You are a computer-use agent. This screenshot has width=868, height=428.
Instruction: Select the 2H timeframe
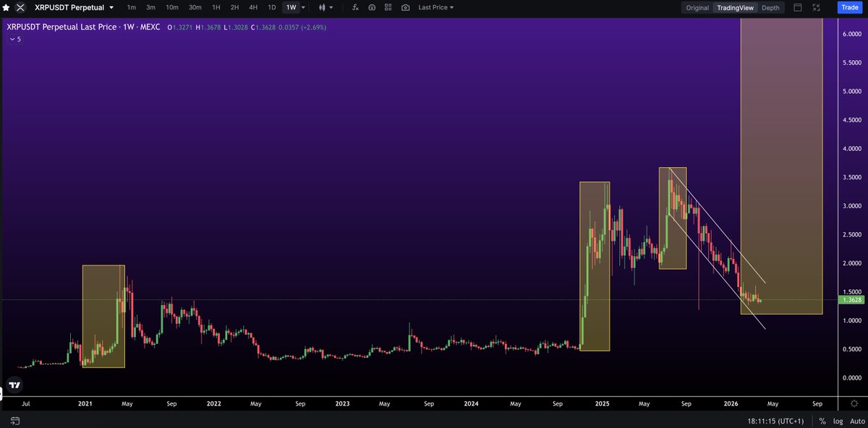234,7
